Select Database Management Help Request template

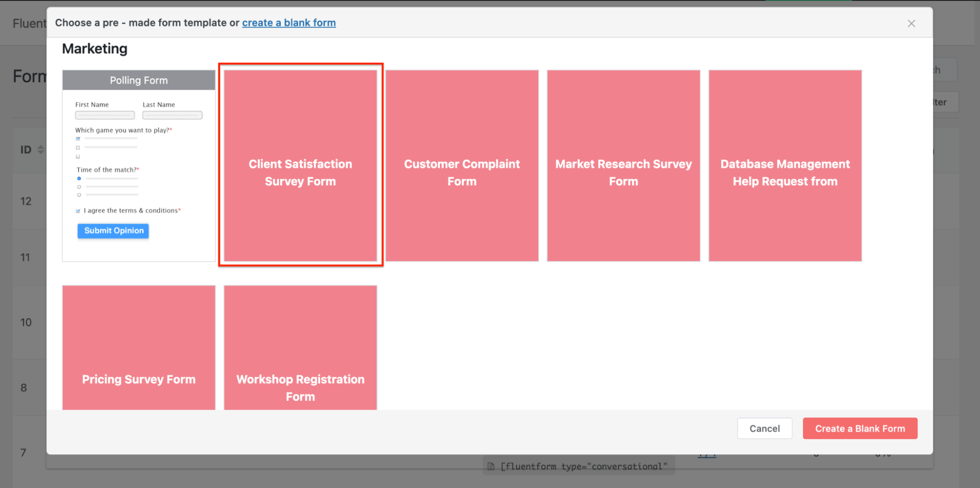point(785,166)
